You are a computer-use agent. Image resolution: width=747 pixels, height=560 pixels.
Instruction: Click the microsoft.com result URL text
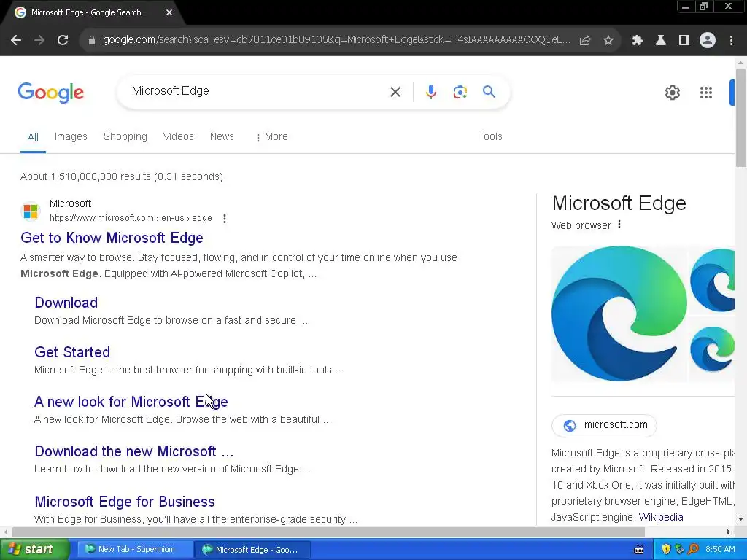[x=131, y=218]
